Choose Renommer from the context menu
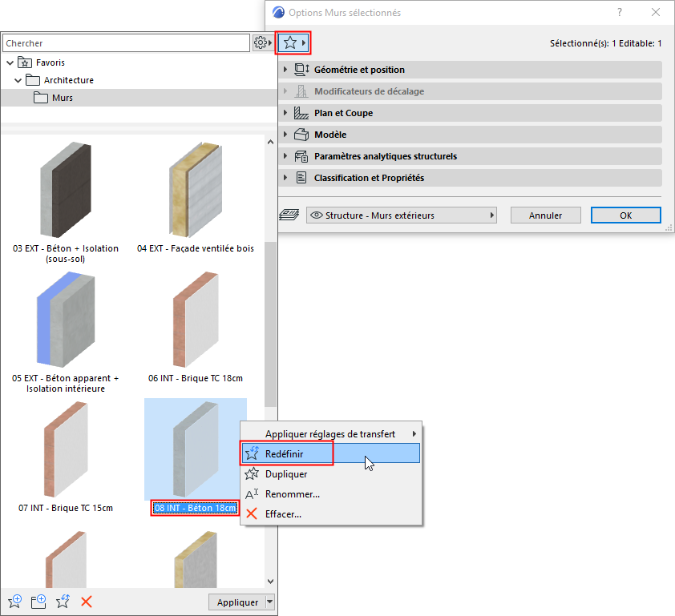 [x=293, y=493]
